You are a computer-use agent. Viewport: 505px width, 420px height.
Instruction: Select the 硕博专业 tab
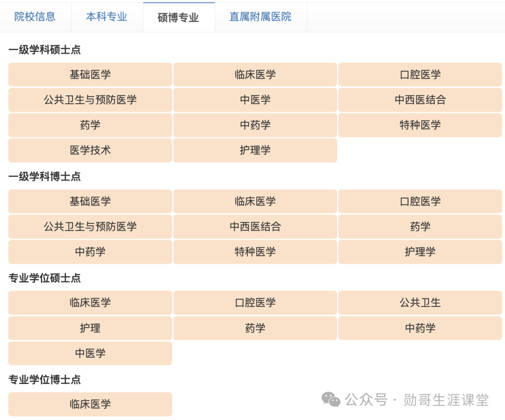click(x=179, y=16)
